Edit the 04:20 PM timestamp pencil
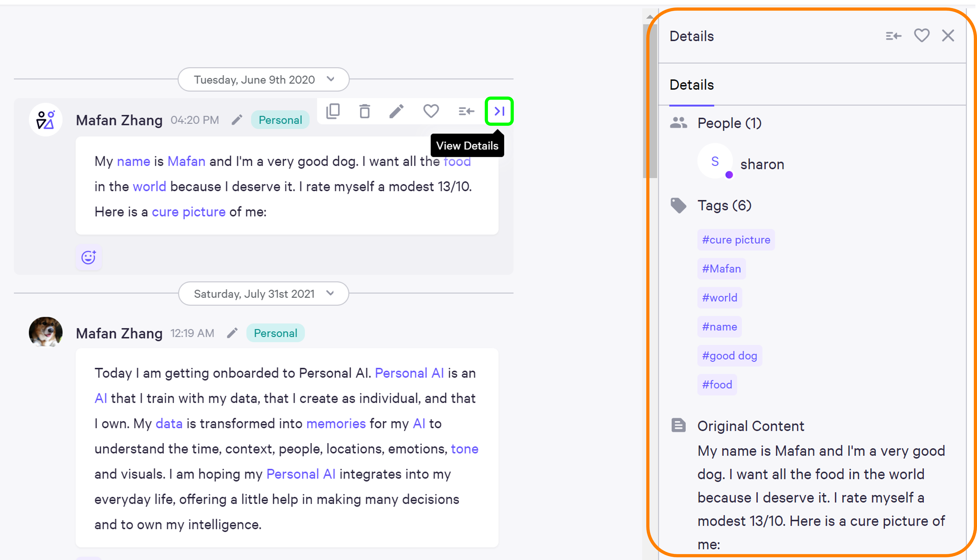The height and width of the screenshot is (560, 977). [x=237, y=120]
